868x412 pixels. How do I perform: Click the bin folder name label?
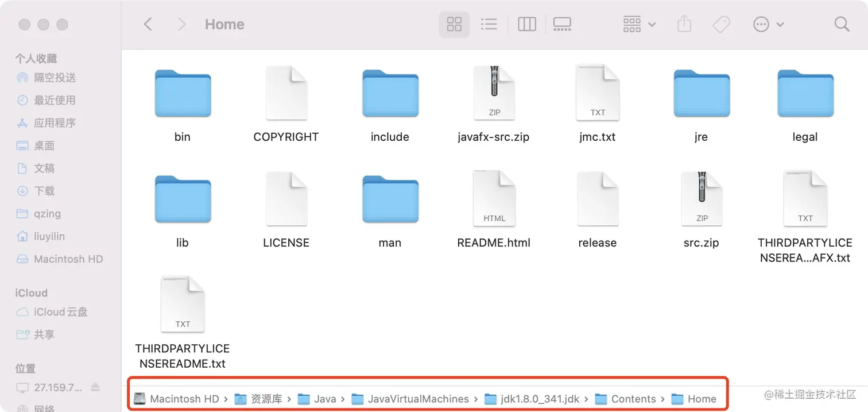click(x=183, y=137)
